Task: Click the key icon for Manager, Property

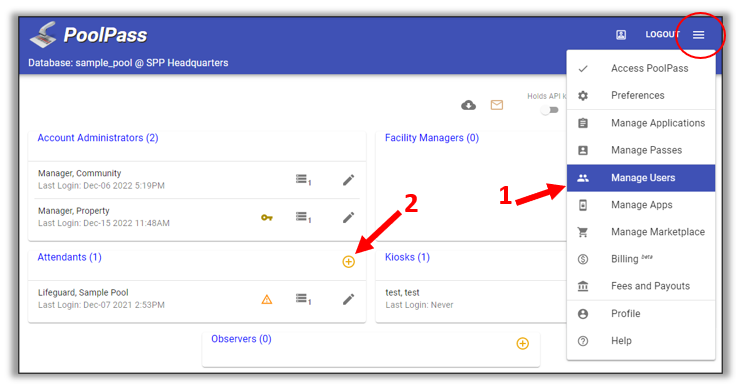Action: coord(267,217)
